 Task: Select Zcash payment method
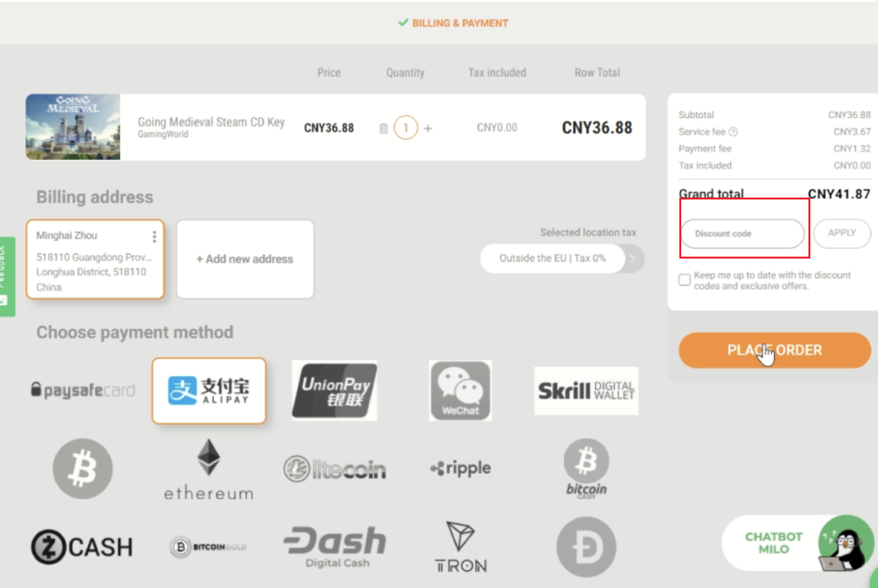pos(82,547)
